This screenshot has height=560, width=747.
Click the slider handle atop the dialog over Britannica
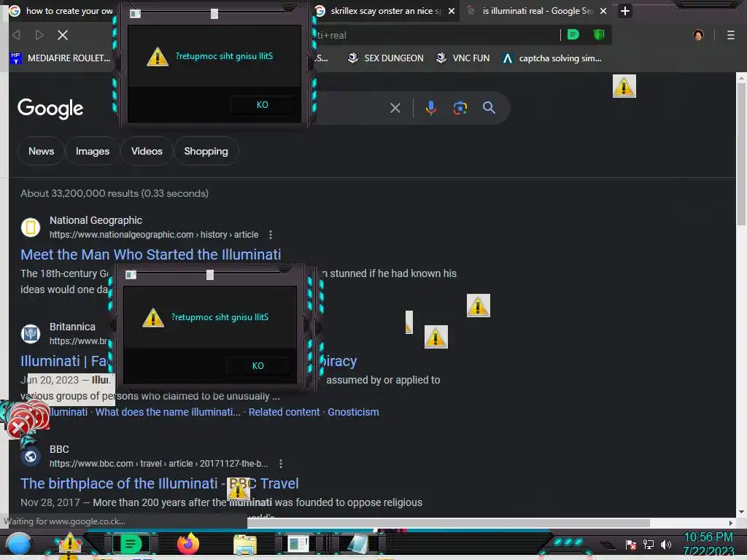[x=210, y=275]
